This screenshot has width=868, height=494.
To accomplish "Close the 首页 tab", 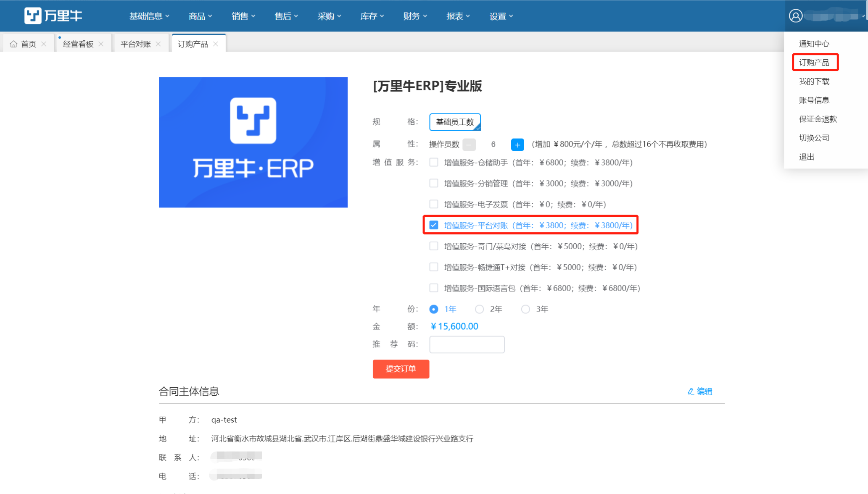I will click(44, 44).
